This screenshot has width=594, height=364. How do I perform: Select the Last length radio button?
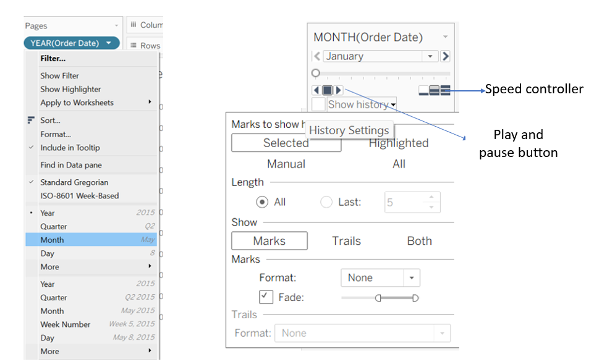(326, 202)
